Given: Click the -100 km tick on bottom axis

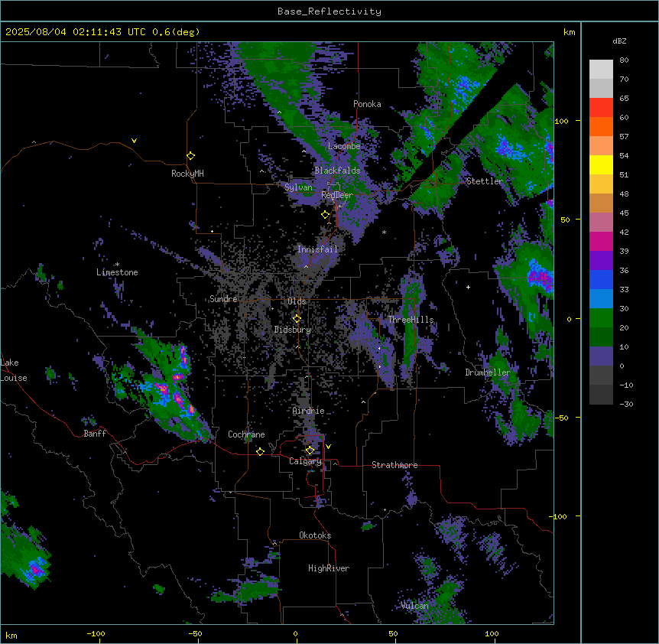Looking at the screenshot, I should (96, 633).
